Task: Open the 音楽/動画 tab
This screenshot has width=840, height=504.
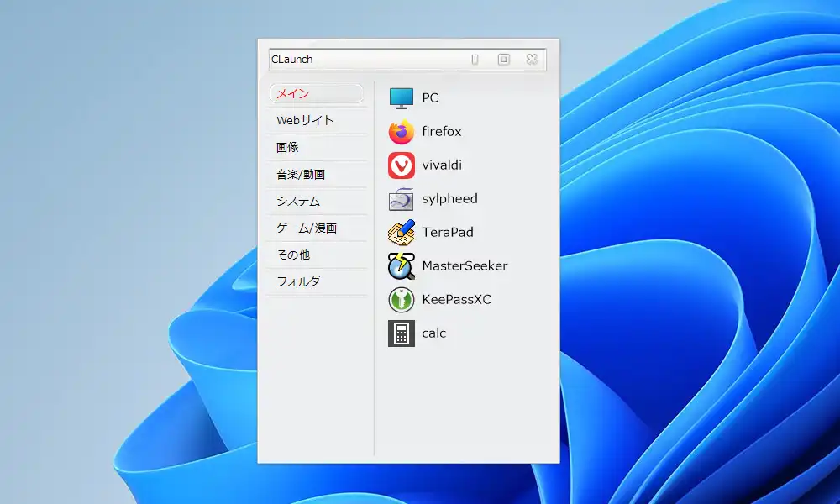Action: [x=317, y=174]
